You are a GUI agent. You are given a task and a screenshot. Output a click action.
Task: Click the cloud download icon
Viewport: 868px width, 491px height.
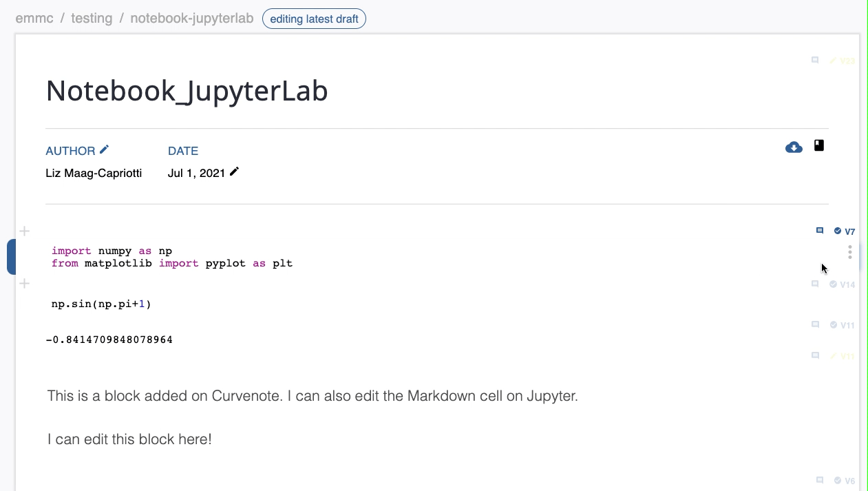(x=794, y=147)
